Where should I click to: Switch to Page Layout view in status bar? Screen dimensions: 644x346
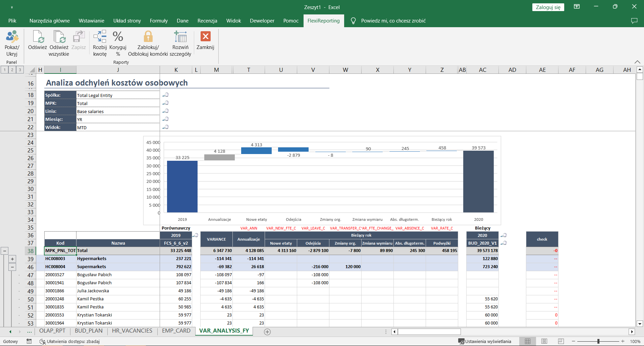(x=544, y=341)
